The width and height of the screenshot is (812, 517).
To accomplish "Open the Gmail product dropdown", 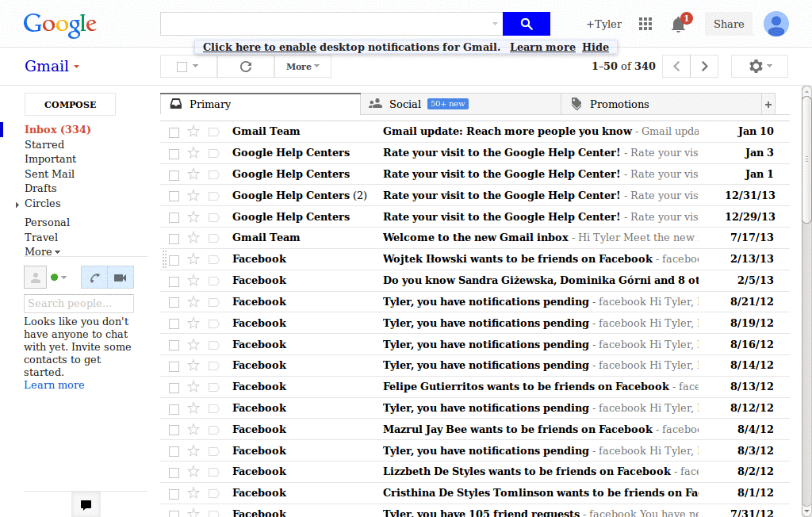I will coord(52,67).
